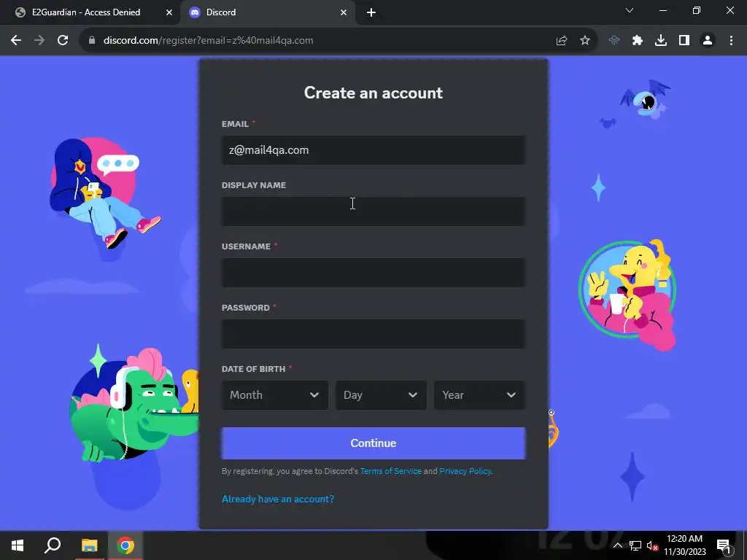
Task: Open the Extensions puzzle icon
Action: (638, 41)
